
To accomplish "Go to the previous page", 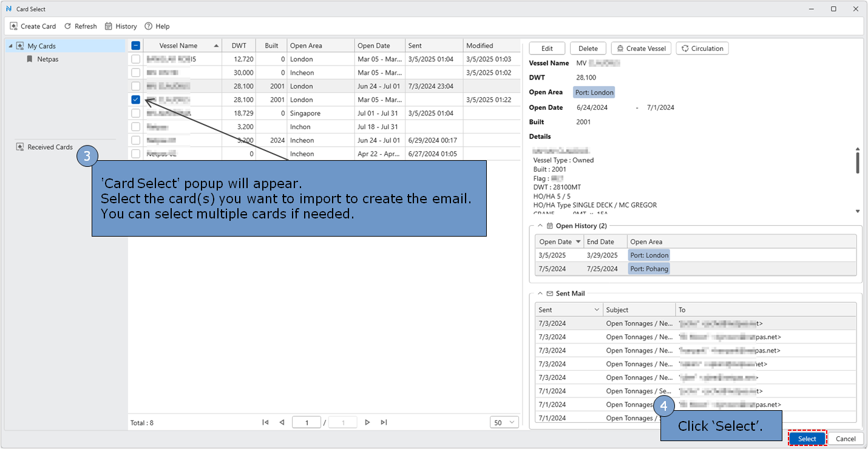I will (x=282, y=422).
